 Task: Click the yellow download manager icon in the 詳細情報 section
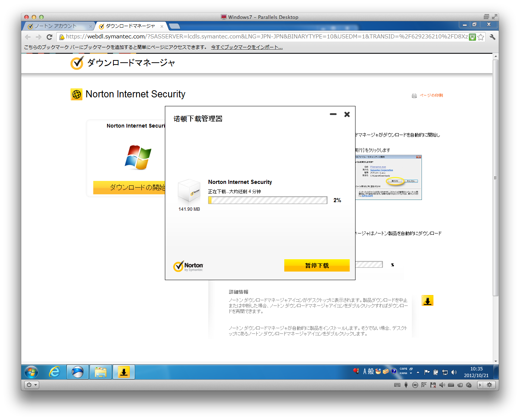[x=427, y=301]
